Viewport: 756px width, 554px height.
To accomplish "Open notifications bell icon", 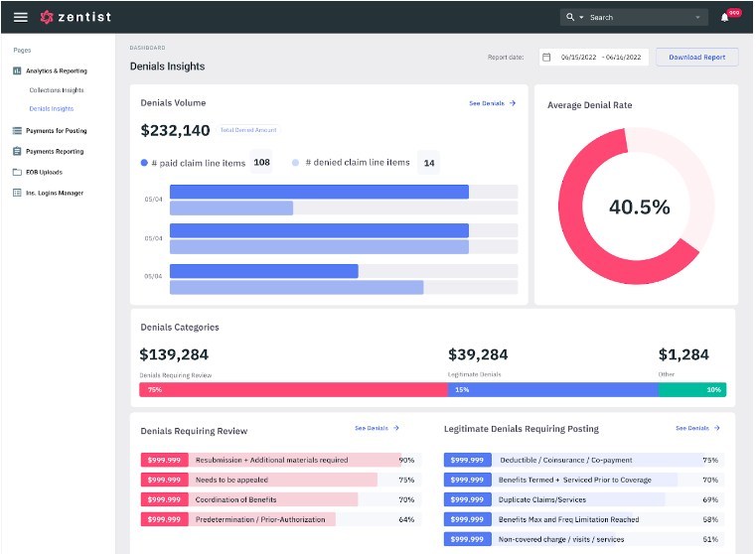I will click(x=725, y=18).
